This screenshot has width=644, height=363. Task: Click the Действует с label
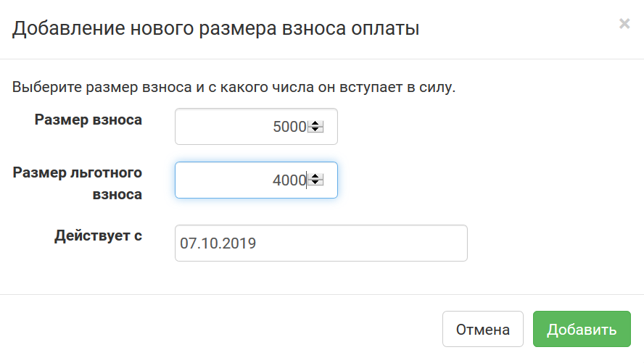click(98, 235)
